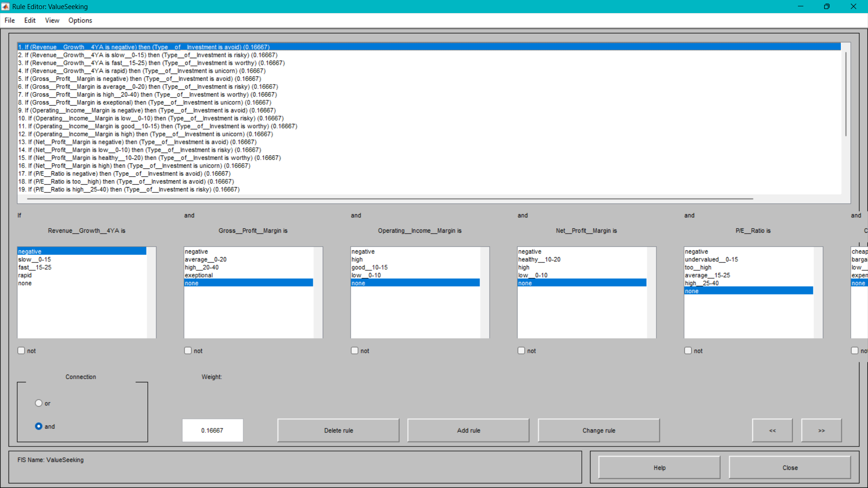Click the rule list horizontal scrollbar
The image size is (868, 488).
point(389,198)
